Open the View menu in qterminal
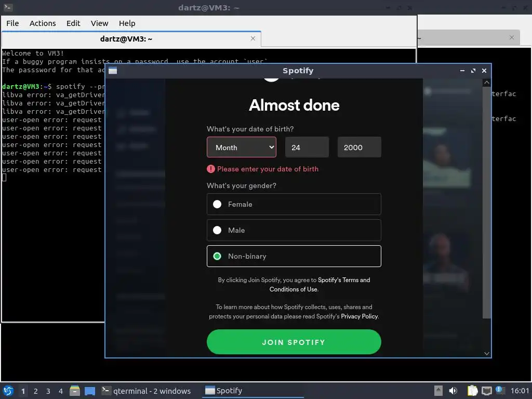The width and height of the screenshot is (532, 399). [99, 23]
